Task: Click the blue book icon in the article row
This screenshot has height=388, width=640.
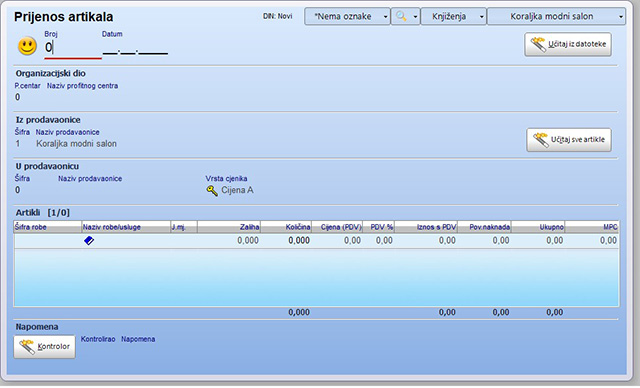Action: click(x=89, y=241)
